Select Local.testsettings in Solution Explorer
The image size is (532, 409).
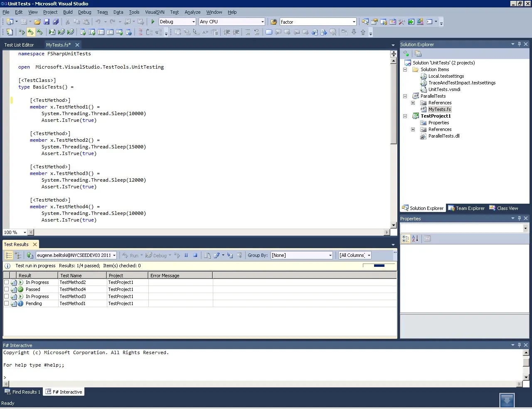(446, 76)
